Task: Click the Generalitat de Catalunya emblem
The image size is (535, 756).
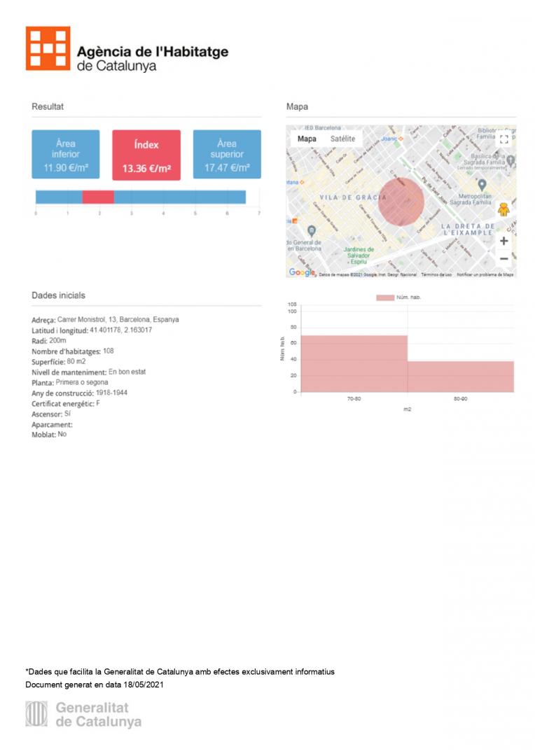Action: pyautogui.click(x=36, y=714)
